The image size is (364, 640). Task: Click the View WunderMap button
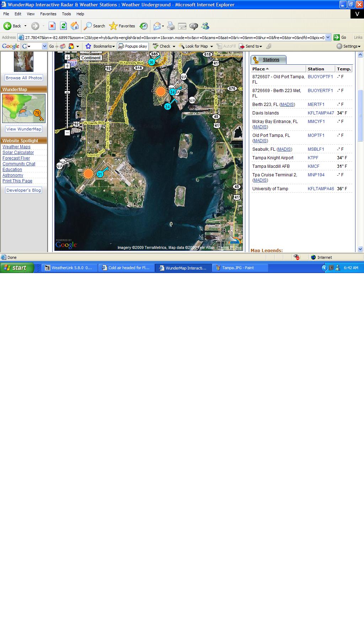(24, 129)
